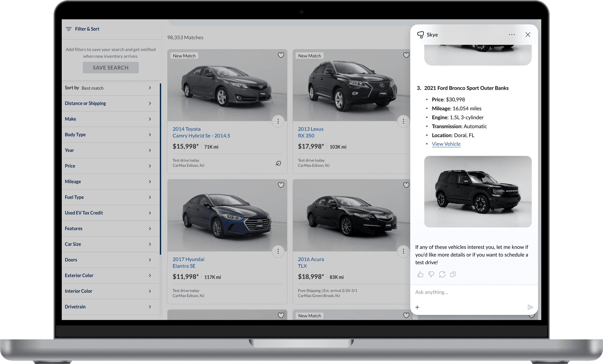
Task: Click the 98,353 Matches count
Action: (x=185, y=37)
